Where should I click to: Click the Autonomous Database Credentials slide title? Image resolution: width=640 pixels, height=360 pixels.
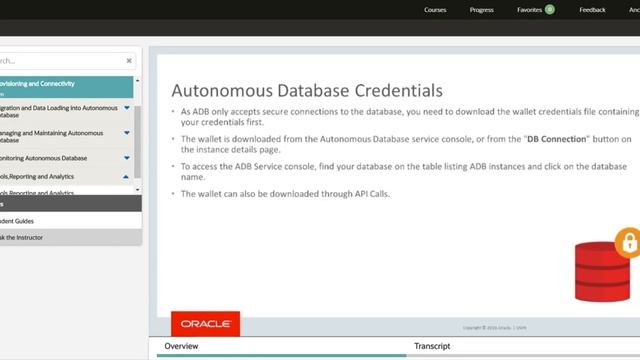point(307,91)
